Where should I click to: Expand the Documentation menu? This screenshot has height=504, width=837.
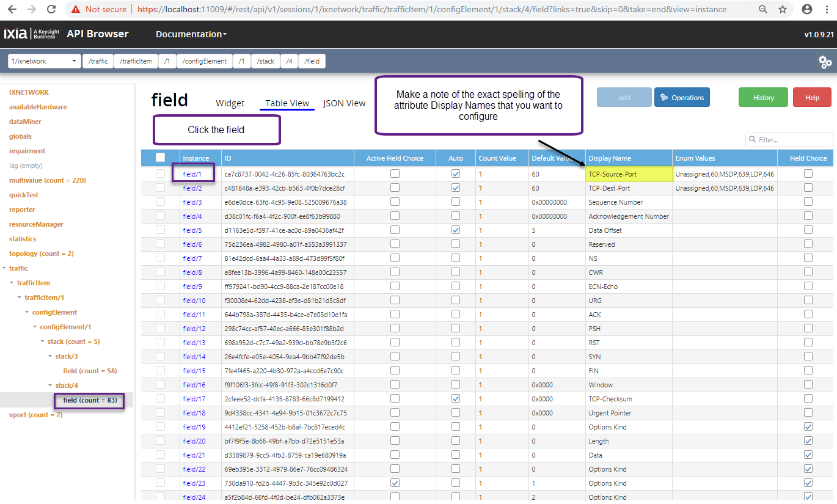click(191, 34)
